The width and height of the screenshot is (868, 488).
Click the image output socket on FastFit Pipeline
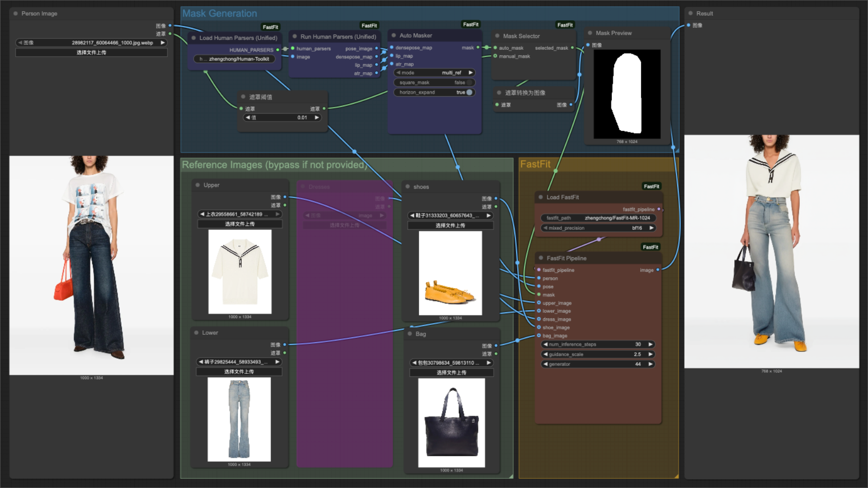659,270
